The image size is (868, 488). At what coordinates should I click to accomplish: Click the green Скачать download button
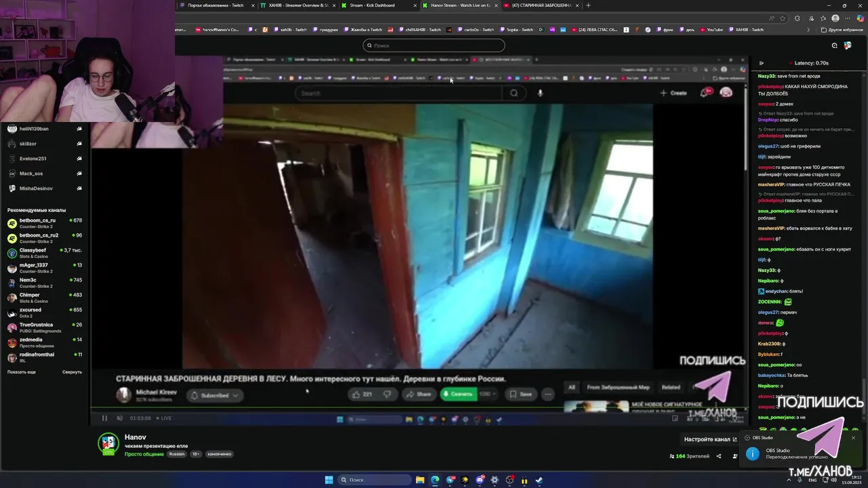(458, 394)
